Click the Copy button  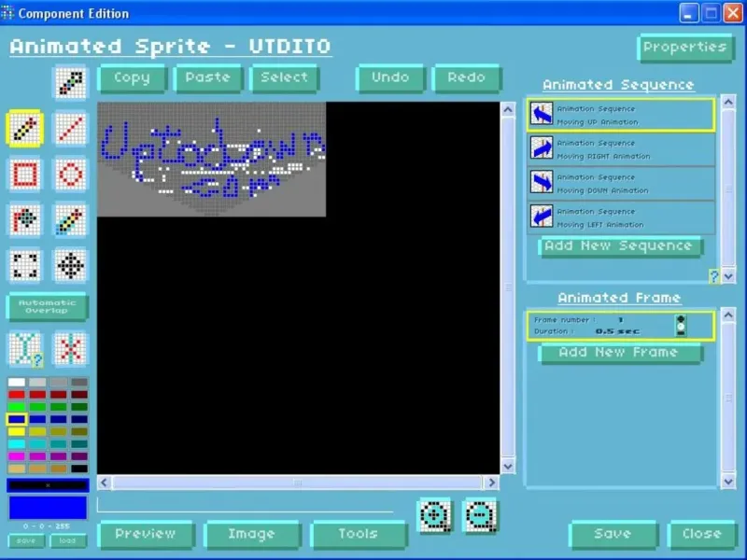[133, 78]
